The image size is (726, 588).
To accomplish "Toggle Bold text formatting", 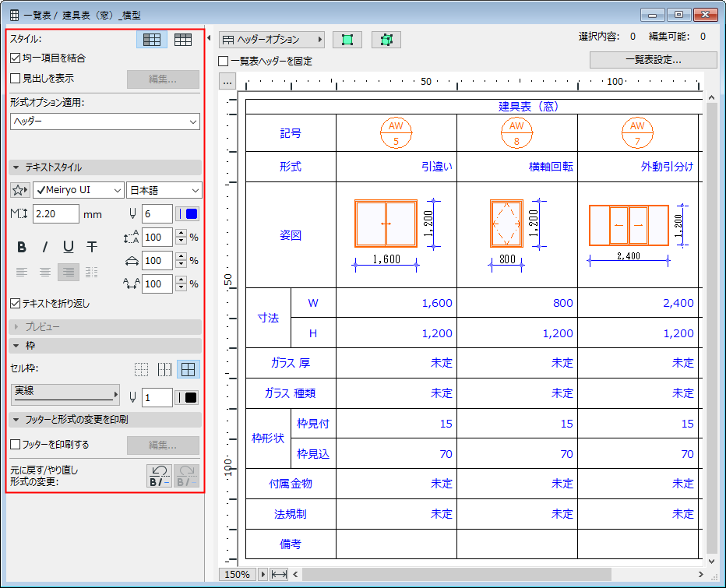I will 22,247.
